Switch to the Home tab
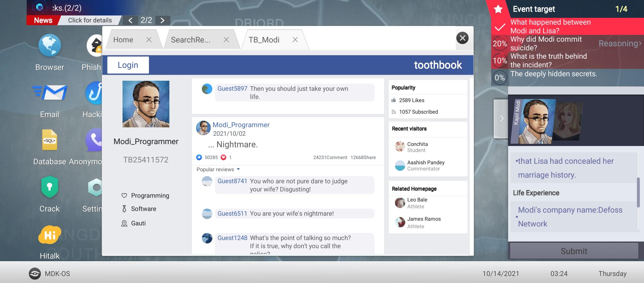 pyautogui.click(x=123, y=40)
